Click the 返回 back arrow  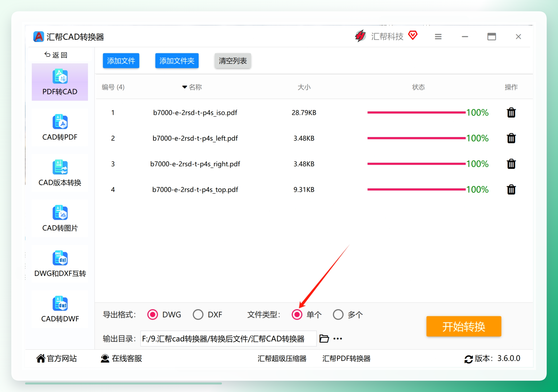coord(56,55)
